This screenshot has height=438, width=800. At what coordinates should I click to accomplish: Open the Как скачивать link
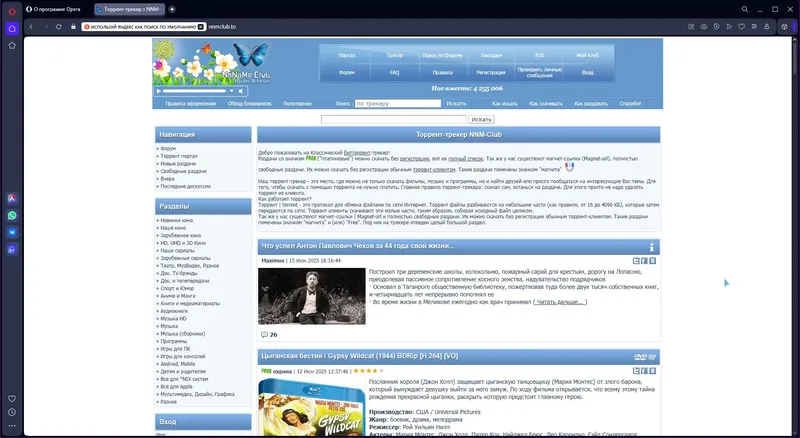pyautogui.click(x=546, y=104)
